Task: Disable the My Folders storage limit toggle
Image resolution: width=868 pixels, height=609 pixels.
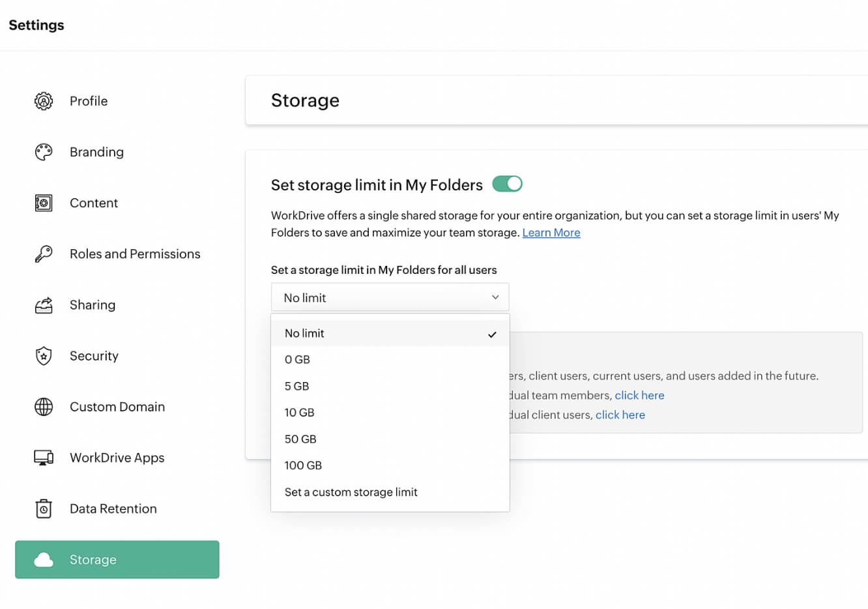Action: coord(507,185)
